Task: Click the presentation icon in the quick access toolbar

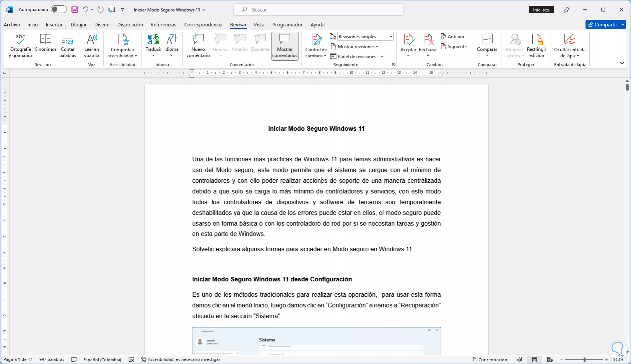Action: [112, 10]
